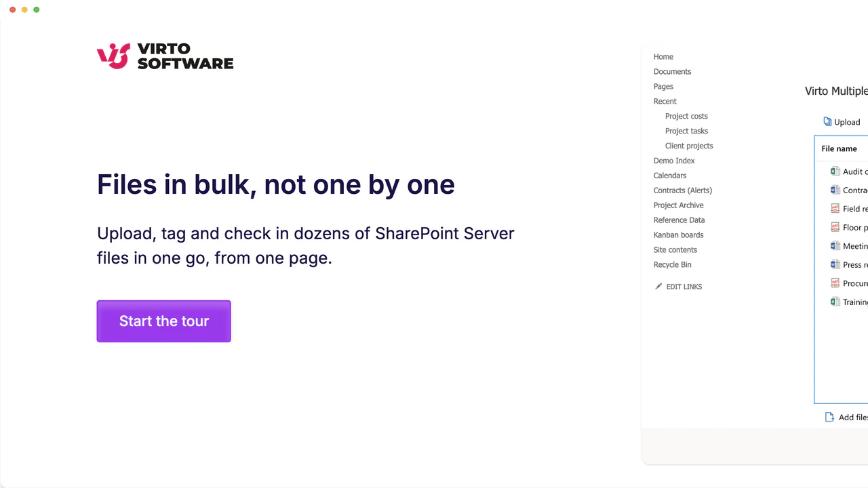Select Recent in the sidebar

665,102
